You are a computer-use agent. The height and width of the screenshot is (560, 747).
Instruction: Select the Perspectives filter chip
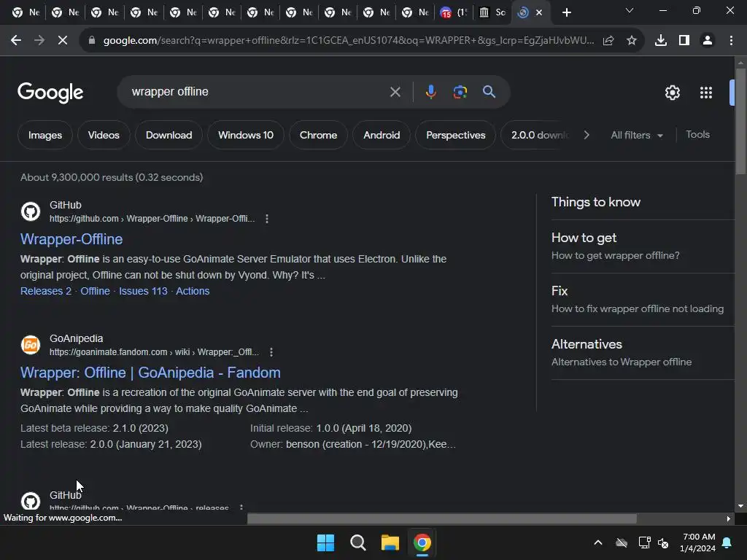pos(455,135)
